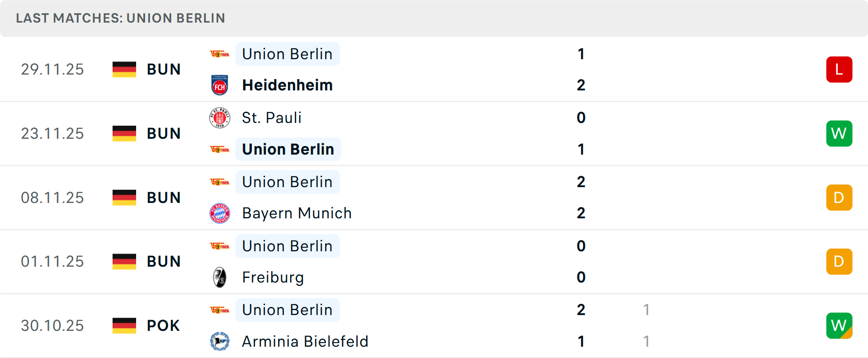Open the Bayern Munich team link
The image size is (868, 358).
297,213
